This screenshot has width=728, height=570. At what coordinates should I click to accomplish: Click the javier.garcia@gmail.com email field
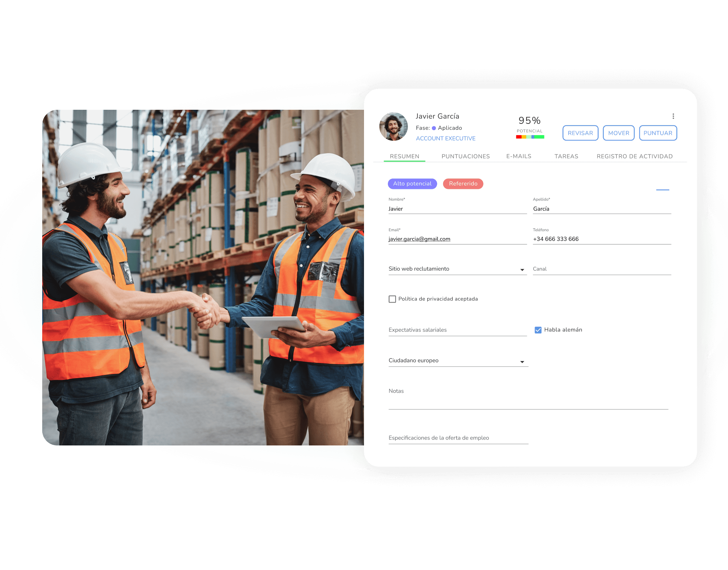click(x=419, y=239)
